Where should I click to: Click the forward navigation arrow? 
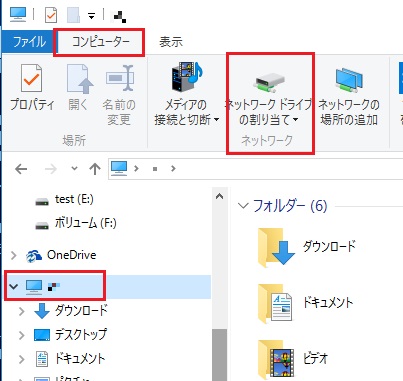tap(51, 169)
